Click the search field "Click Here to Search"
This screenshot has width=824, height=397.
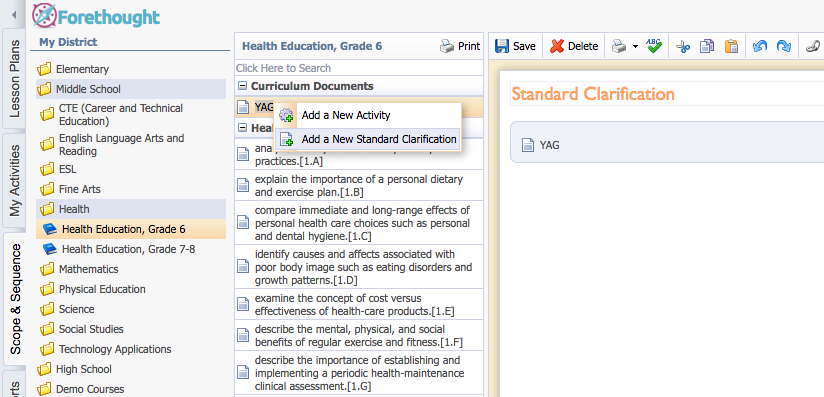pos(358,68)
